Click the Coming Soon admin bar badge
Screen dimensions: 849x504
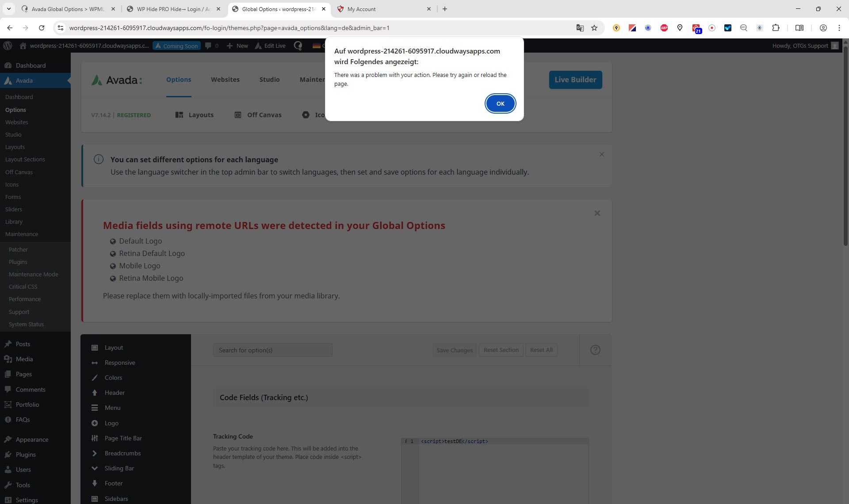[x=176, y=46]
